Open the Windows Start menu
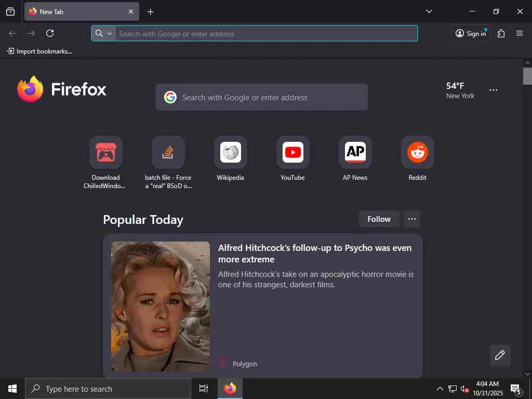This screenshot has width=532, height=399. tap(12, 389)
